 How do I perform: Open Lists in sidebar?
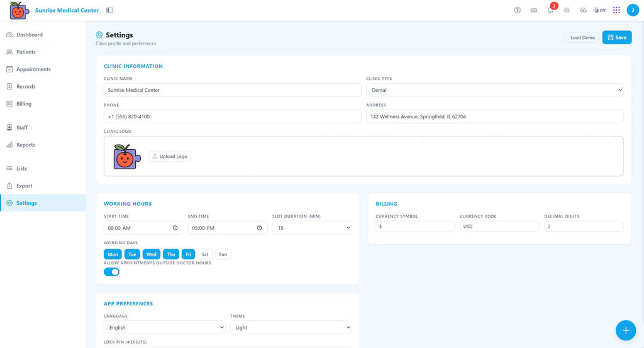[x=43, y=169]
